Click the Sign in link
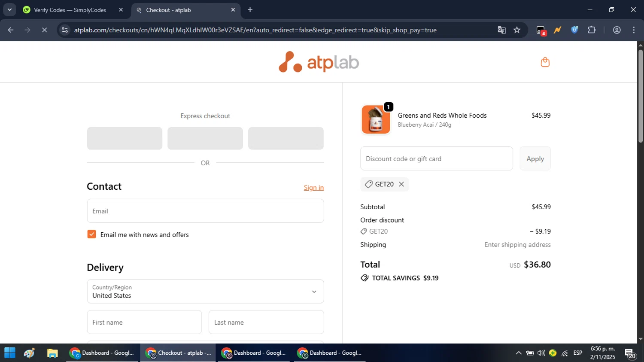The image size is (644, 362). coord(314,188)
